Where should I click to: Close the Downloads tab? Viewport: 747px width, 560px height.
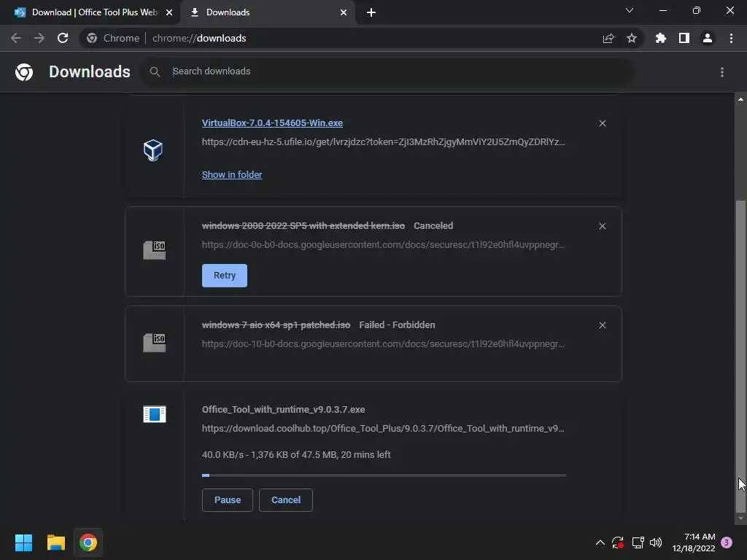344,12
